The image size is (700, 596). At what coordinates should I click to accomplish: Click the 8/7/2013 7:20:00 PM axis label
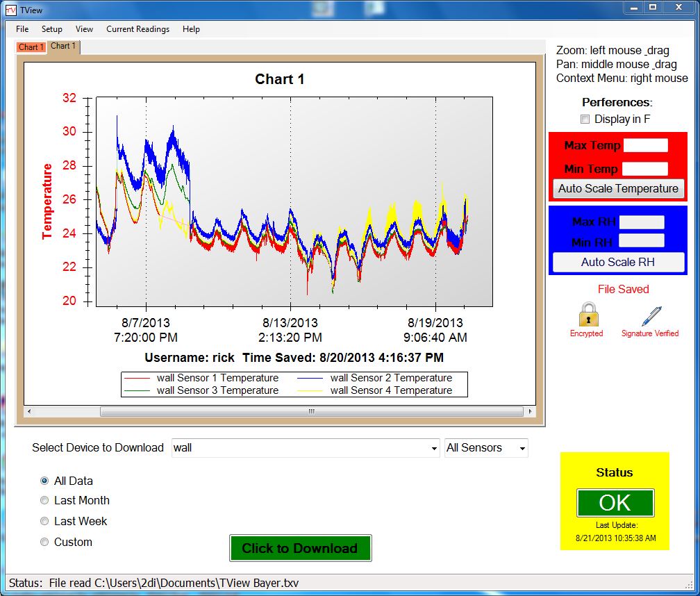pyautogui.click(x=146, y=330)
